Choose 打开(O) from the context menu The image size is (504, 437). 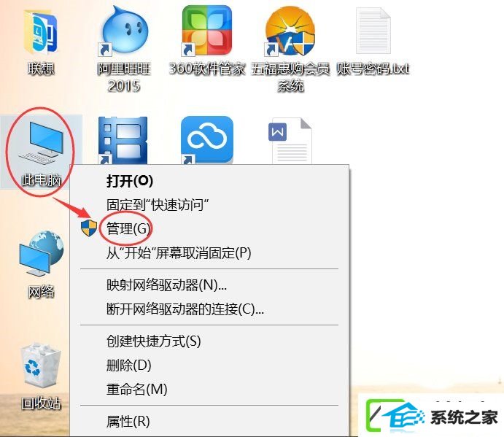click(x=209, y=181)
